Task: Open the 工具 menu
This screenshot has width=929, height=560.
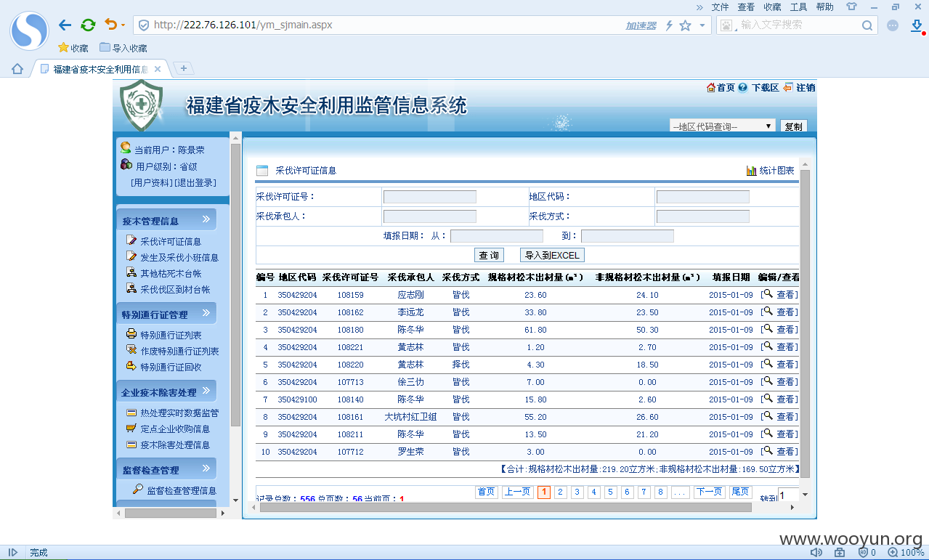Action: click(798, 7)
